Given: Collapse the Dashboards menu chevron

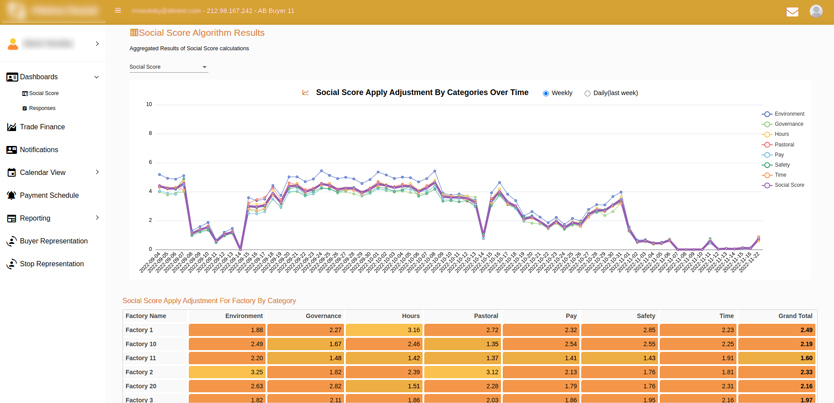Looking at the screenshot, I should click(96, 77).
